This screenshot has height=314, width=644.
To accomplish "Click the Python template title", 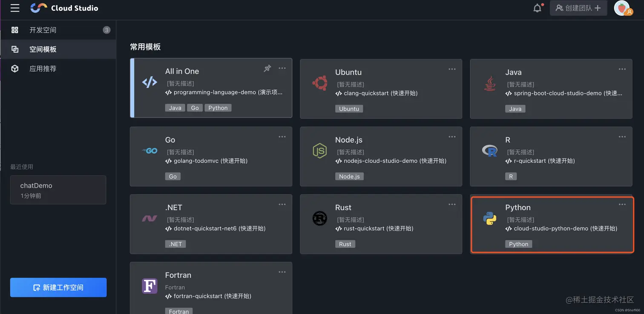I will point(518,207).
